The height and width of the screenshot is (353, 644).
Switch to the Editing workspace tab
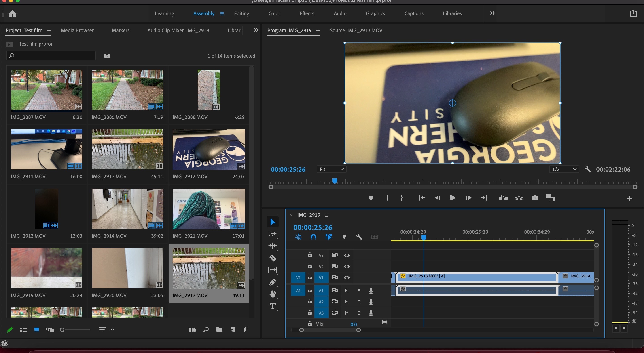(x=241, y=13)
